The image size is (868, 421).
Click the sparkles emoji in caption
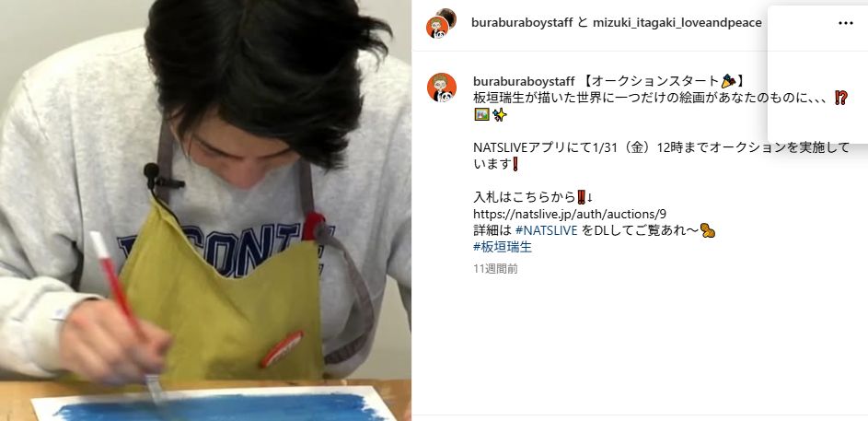point(499,114)
